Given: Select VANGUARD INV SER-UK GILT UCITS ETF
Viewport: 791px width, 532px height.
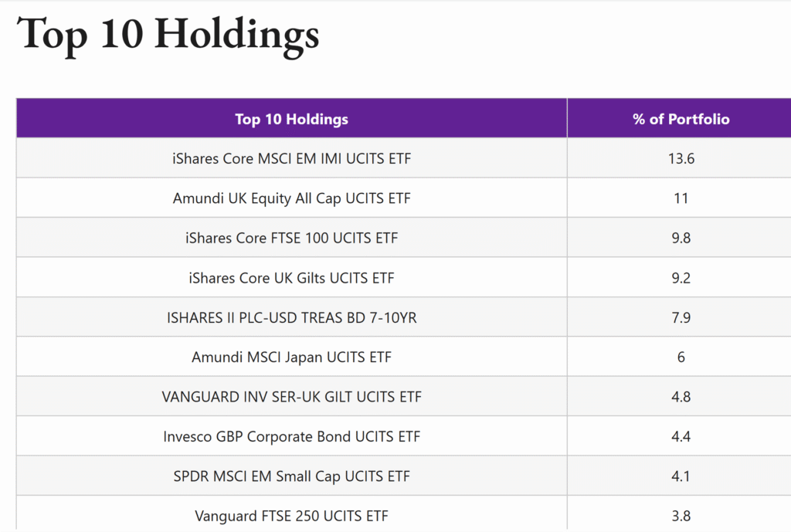Looking at the screenshot, I should click(291, 397).
